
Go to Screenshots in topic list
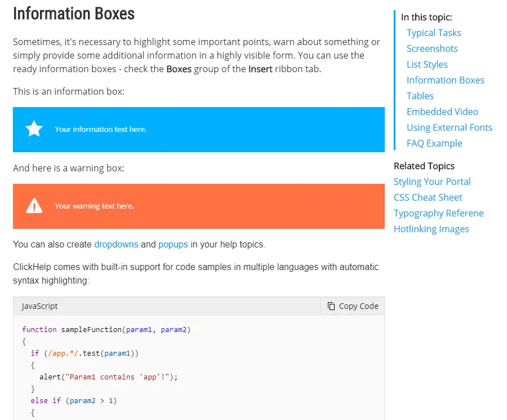tap(432, 48)
